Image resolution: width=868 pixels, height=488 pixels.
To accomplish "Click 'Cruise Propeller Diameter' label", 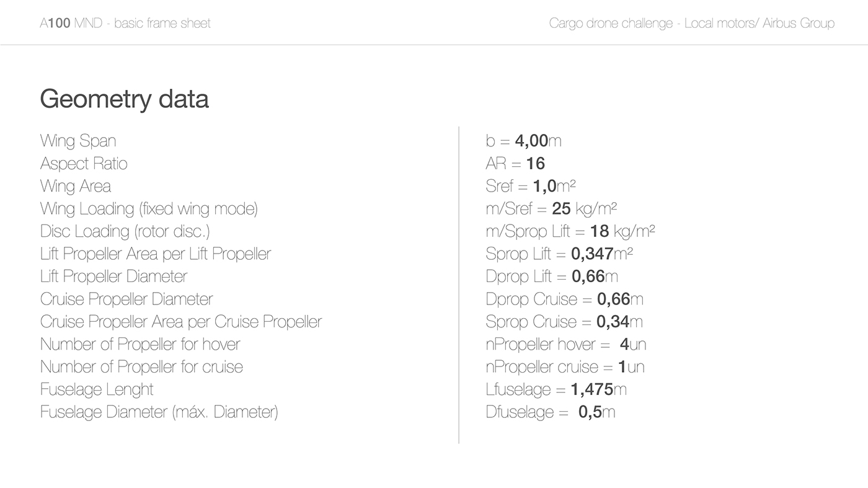I will point(126,299).
